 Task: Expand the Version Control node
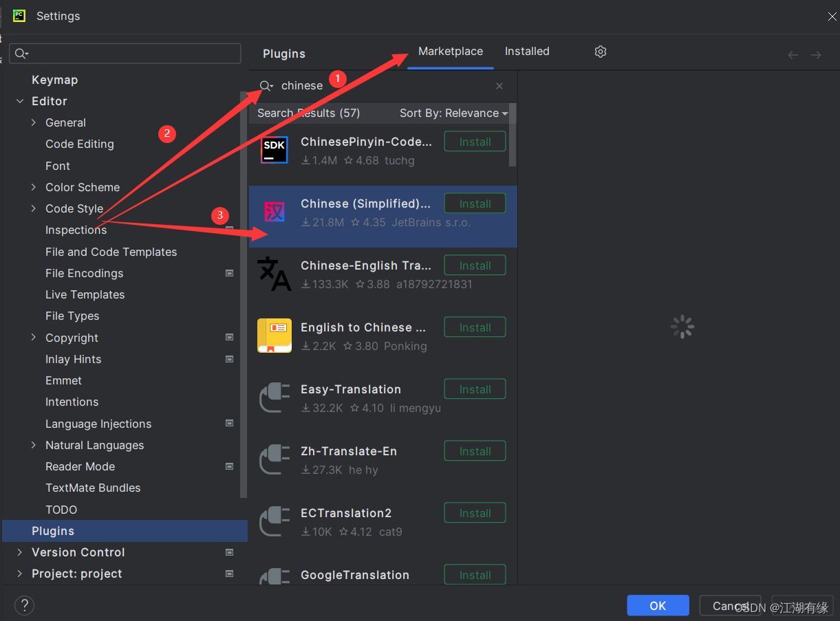point(19,552)
